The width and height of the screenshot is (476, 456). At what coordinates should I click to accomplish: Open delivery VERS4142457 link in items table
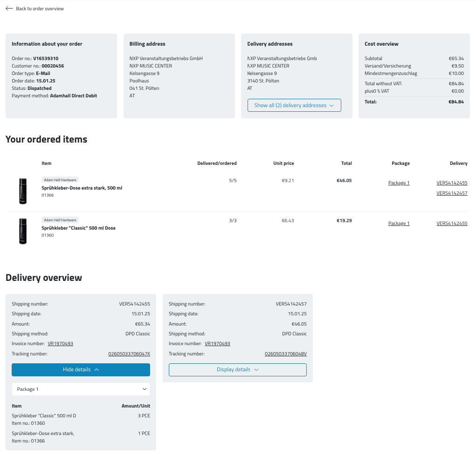tap(451, 193)
